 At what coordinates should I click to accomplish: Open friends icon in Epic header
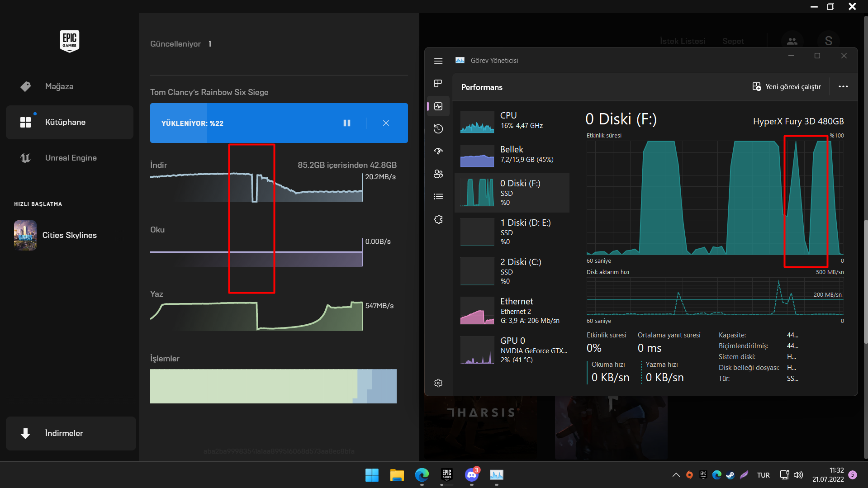pyautogui.click(x=792, y=41)
